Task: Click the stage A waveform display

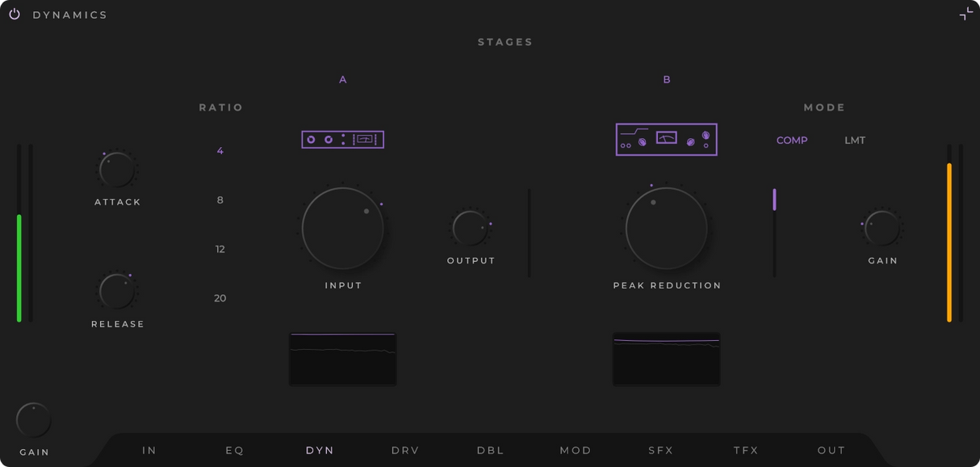Action: coord(343,359)
